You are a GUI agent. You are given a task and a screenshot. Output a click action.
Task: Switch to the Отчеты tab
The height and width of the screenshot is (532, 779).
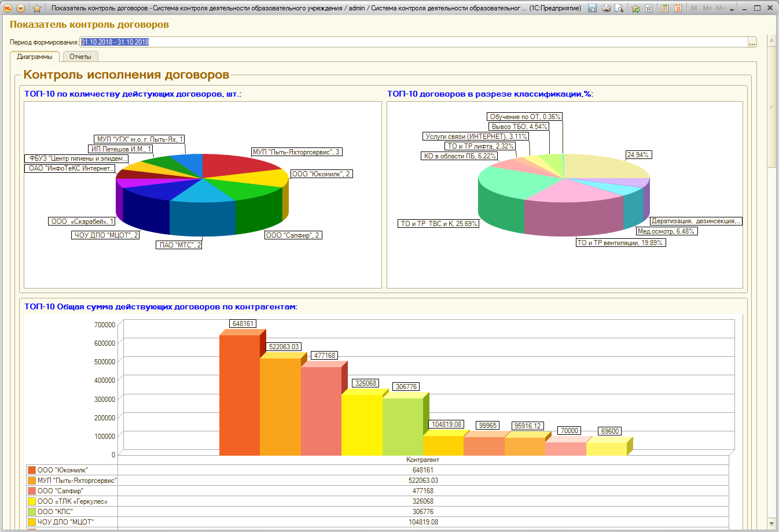click(80, 57)
